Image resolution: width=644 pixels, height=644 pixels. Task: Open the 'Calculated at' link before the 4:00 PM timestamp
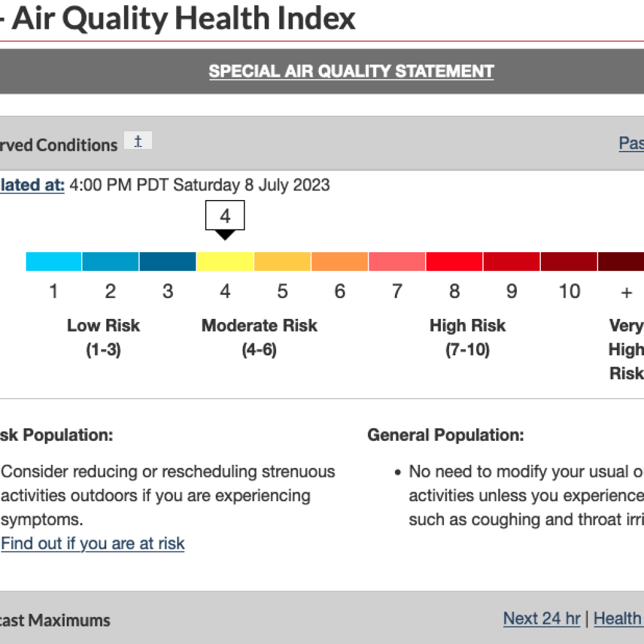click(31, 185)
